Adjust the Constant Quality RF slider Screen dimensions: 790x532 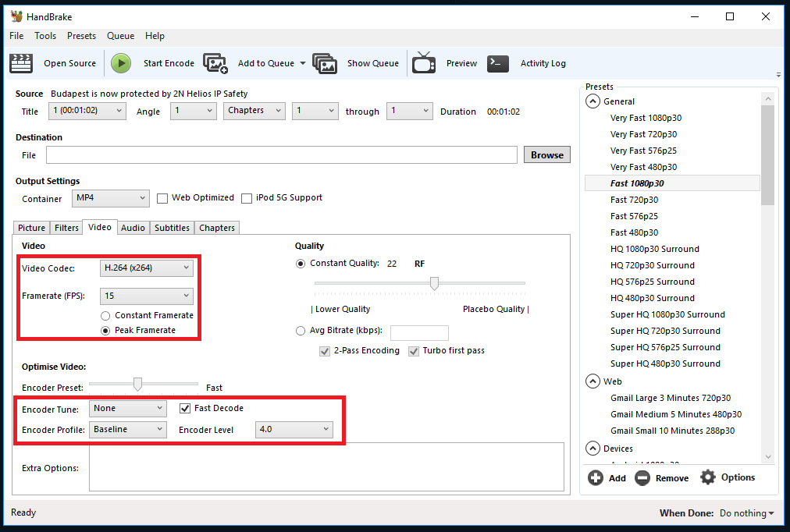pos(434,283)
